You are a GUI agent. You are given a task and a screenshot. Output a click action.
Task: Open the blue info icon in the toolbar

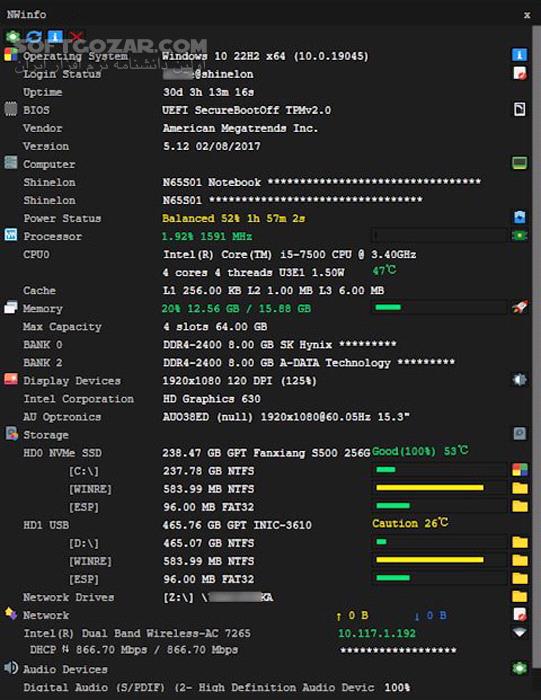55,36
